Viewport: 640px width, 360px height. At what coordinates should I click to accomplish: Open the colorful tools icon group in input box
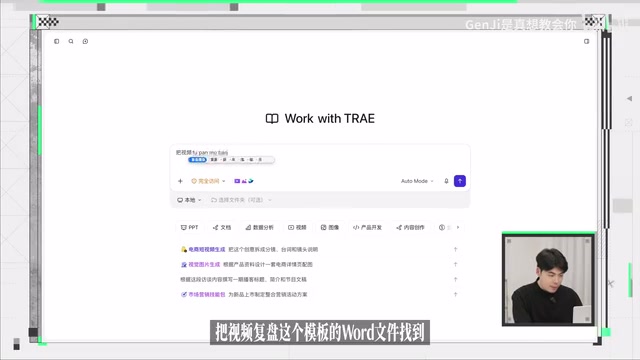244,181
